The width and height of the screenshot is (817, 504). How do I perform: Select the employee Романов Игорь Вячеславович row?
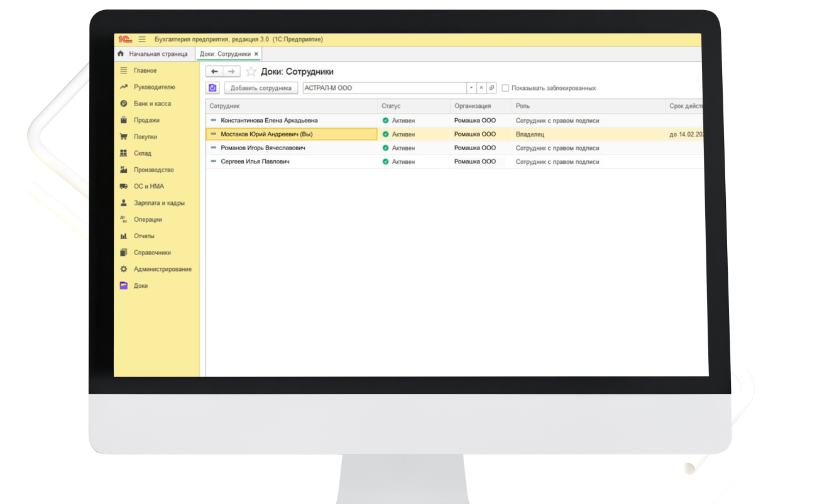click(263, 148)
